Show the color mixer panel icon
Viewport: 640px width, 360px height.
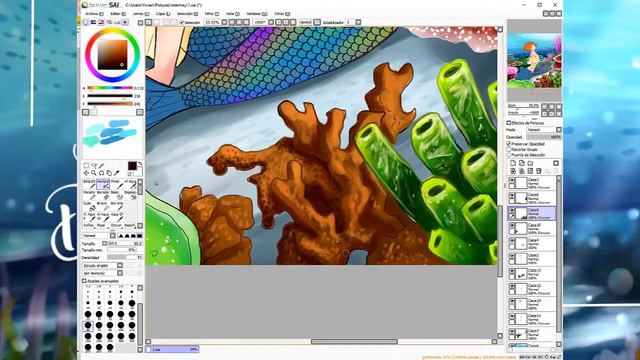click(x=109, y=22)
